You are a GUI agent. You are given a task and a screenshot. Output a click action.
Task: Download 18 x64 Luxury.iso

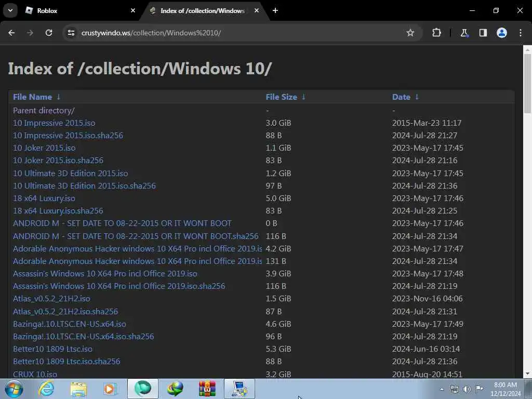44,198
